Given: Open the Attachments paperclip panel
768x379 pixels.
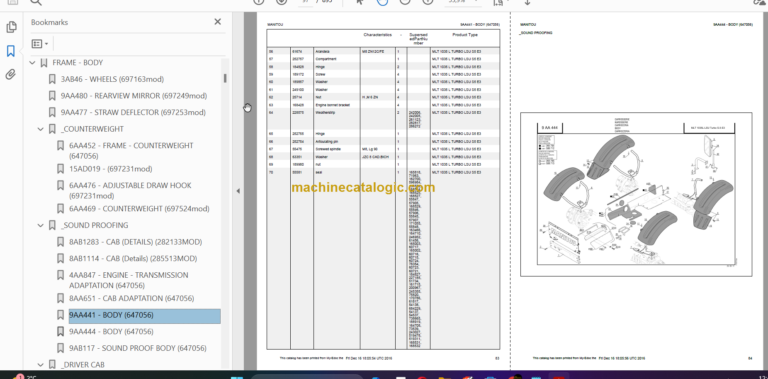Looking at the screenshot, I should coord(11,74).
